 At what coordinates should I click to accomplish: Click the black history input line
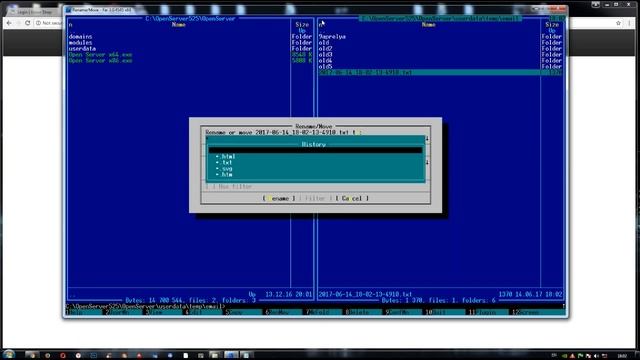(315, 150)
